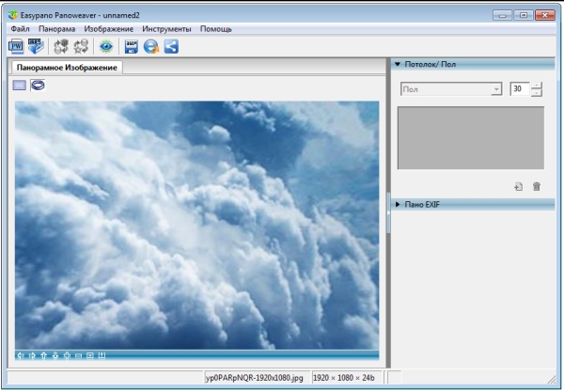This screenshot has width=564, height=392.
Task: Close the Panoweaver window
Action: 545,15
